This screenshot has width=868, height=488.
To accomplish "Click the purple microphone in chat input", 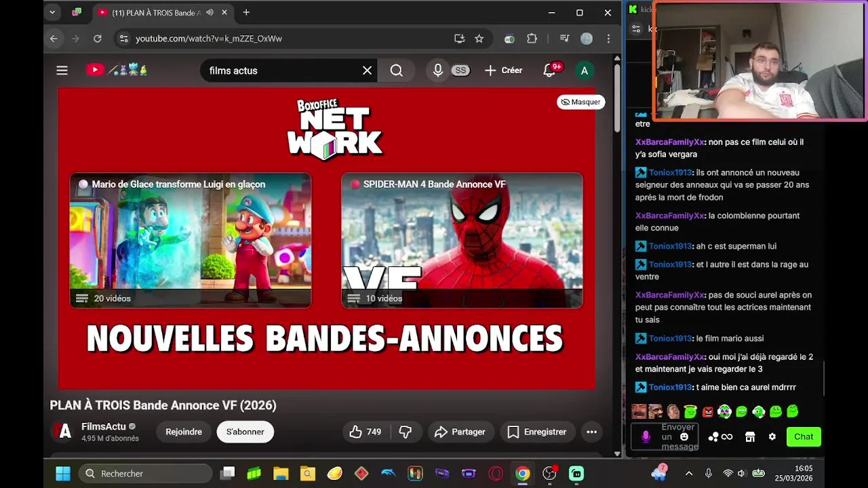I will [646, 437].
